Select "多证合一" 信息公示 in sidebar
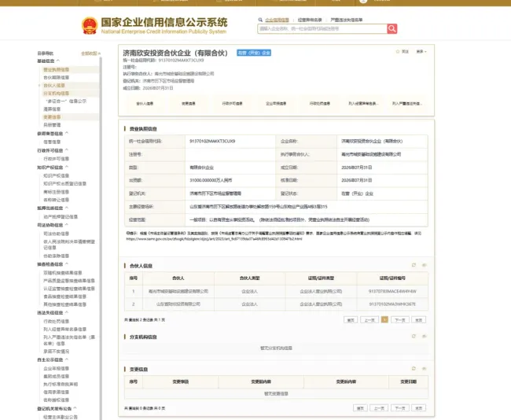 point(67,101)
